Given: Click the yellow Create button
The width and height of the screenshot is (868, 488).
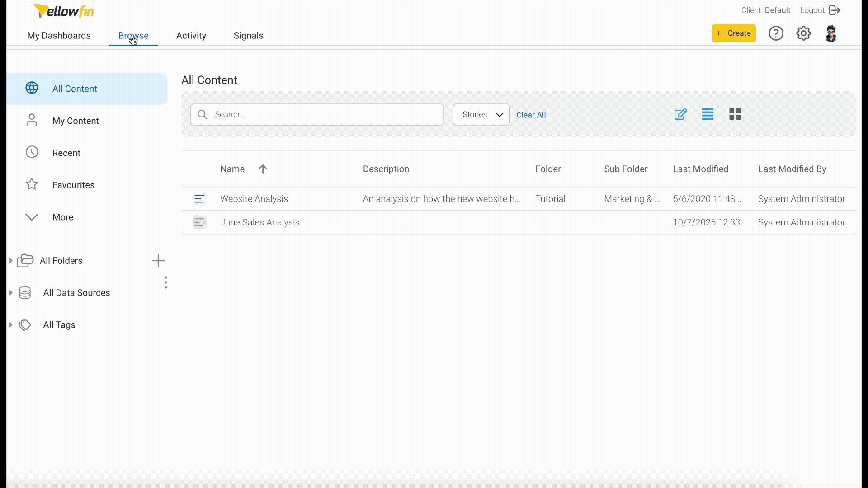Looking at the screenshot, I should 733,33.
